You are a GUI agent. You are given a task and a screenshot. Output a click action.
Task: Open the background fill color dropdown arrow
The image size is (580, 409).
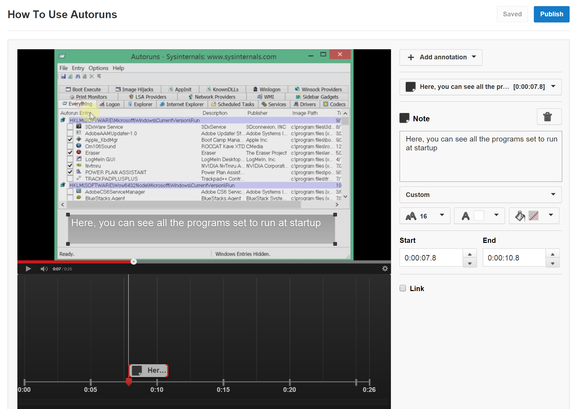point(551,215)
